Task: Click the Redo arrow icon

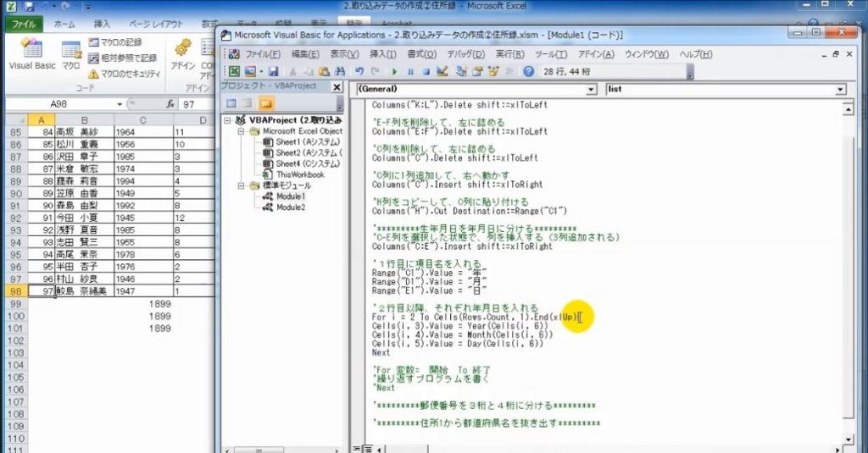Action: click(x=375, y=71)
